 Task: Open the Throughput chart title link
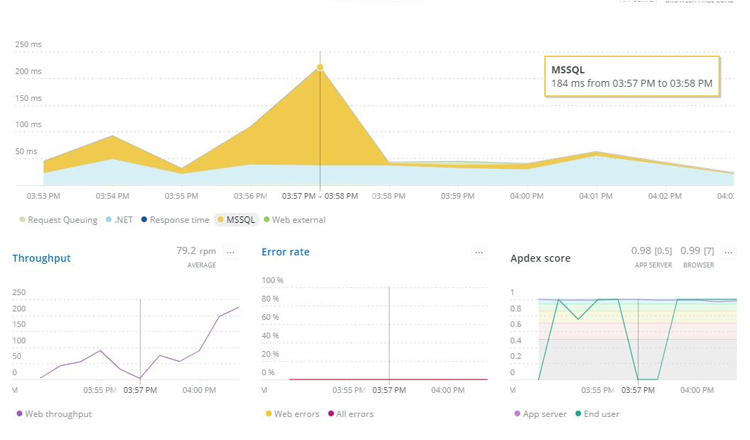(41, 258)
